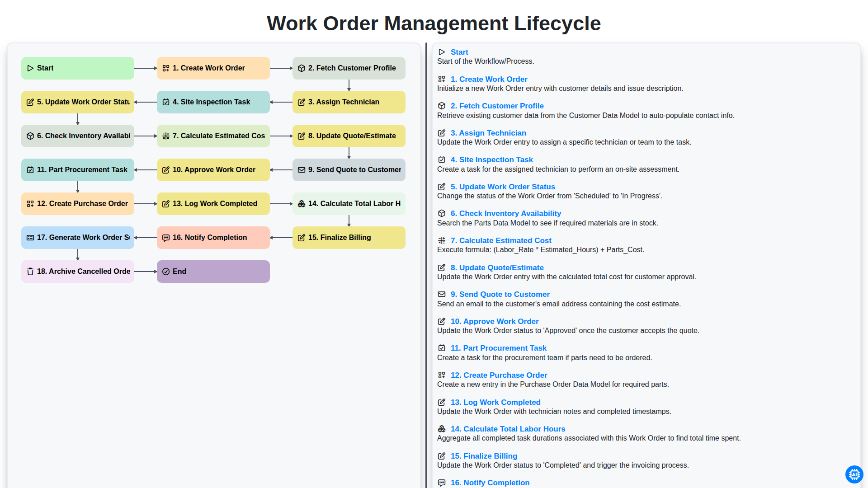
Task: Select the 3. Assign Technician flowchart node
Action: [349, 102]
